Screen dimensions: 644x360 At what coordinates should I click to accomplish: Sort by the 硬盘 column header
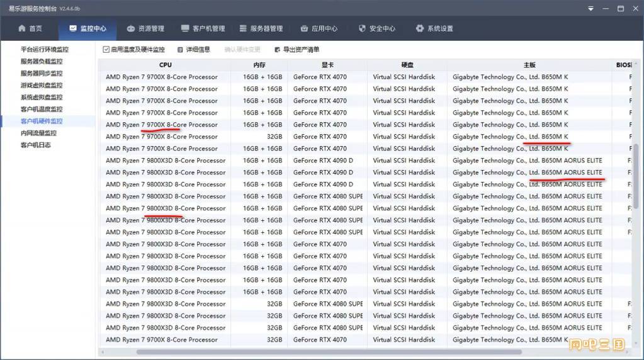407,65
